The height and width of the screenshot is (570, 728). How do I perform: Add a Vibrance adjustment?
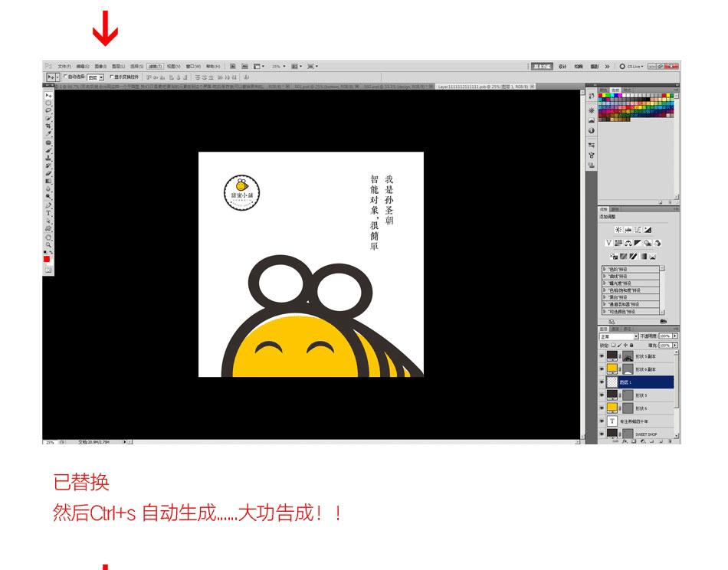tap(608, 243)
